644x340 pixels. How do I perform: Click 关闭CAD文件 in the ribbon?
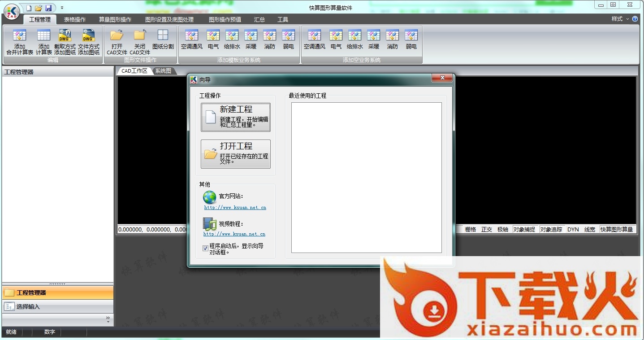coord(140,42)
